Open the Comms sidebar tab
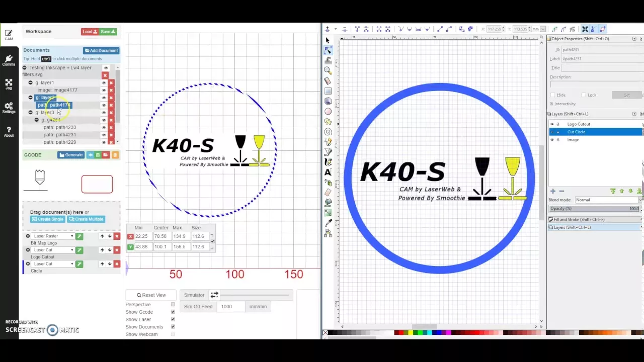This screenshot has height=362, width=644. (x=9, y=60)
